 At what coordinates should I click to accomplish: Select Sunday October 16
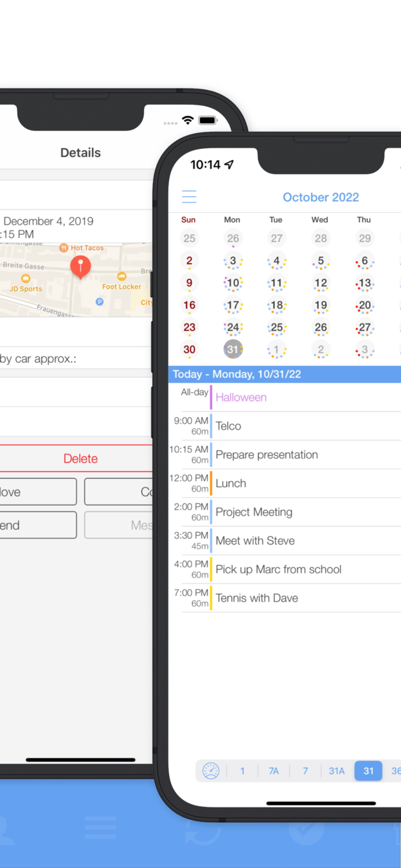pyautogui.click(x=189, y=306)
